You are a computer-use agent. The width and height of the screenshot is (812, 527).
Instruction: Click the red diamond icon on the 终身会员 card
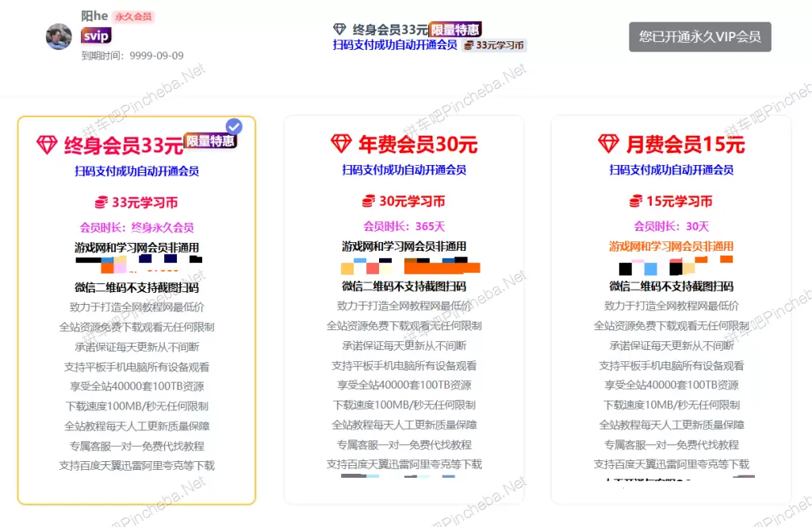47,144
